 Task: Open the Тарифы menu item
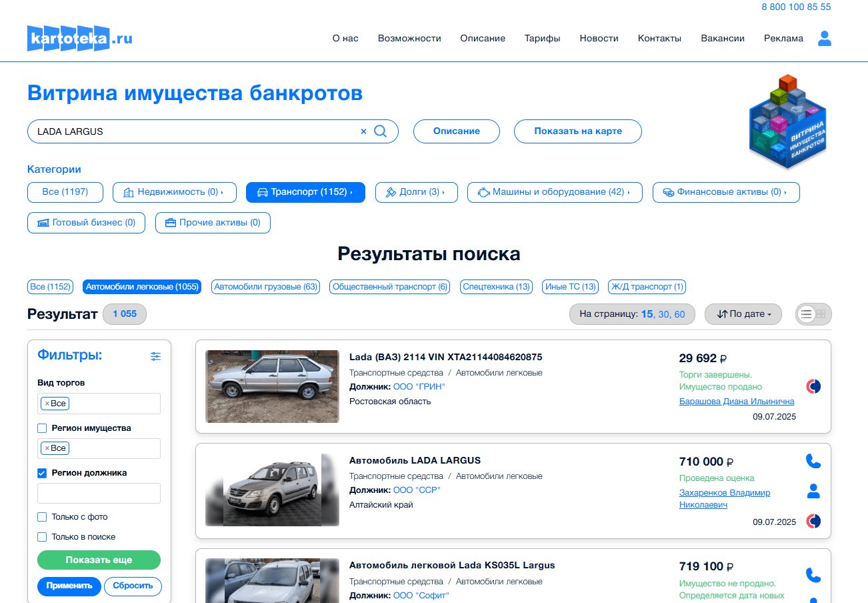(x=542, y=39)
